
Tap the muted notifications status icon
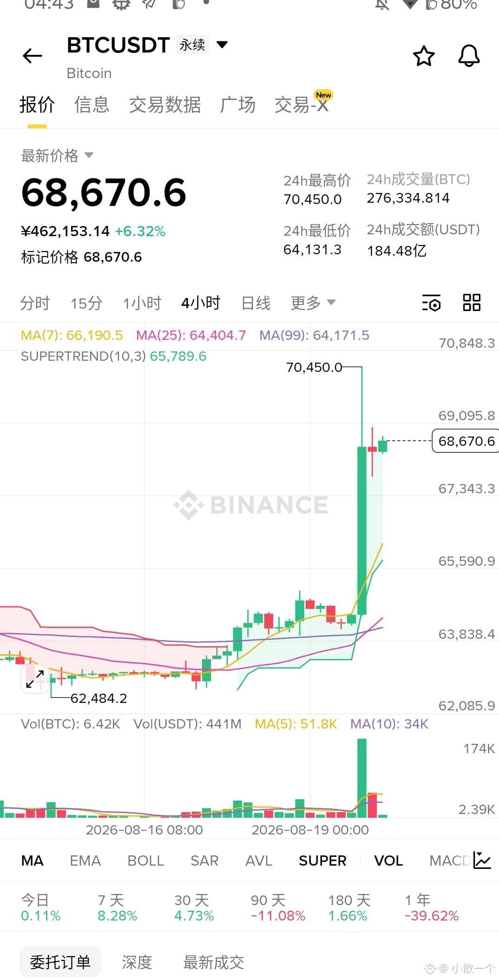tap(382, 5)
